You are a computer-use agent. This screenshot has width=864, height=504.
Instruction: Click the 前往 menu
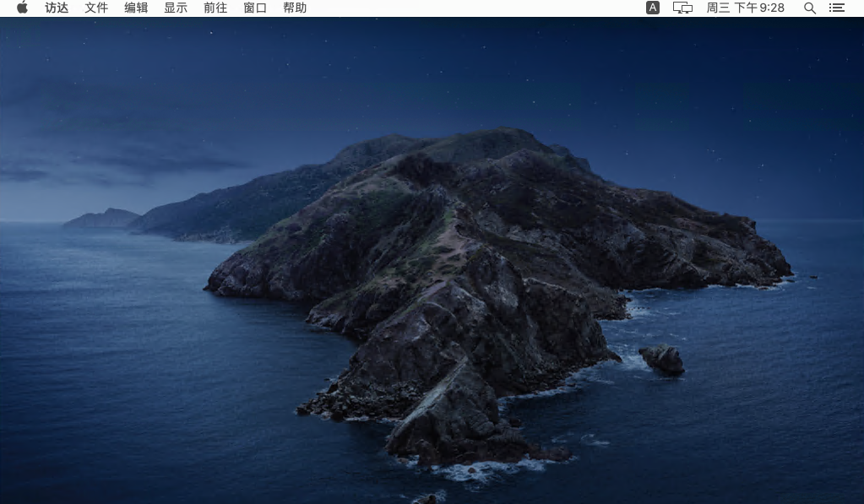[x=215, y=8]
